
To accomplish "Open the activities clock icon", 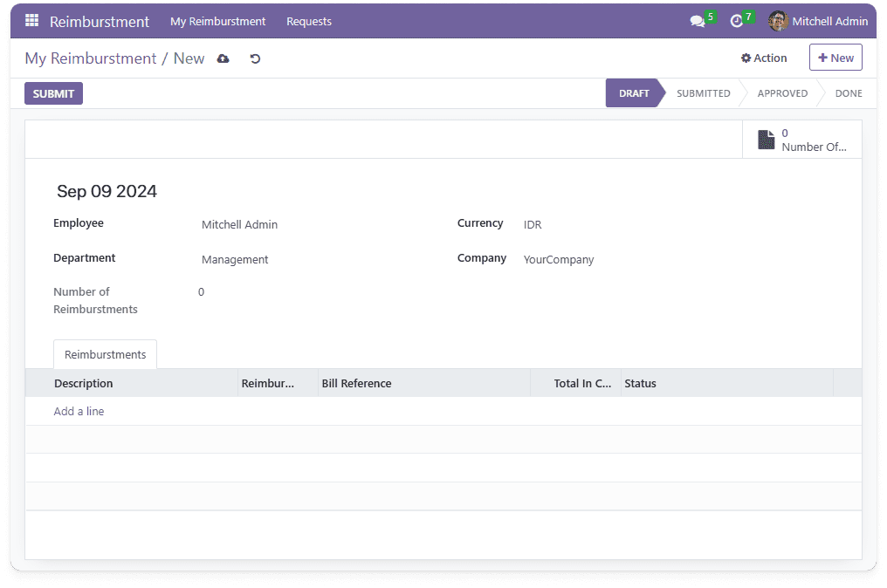I will point(737,21).
